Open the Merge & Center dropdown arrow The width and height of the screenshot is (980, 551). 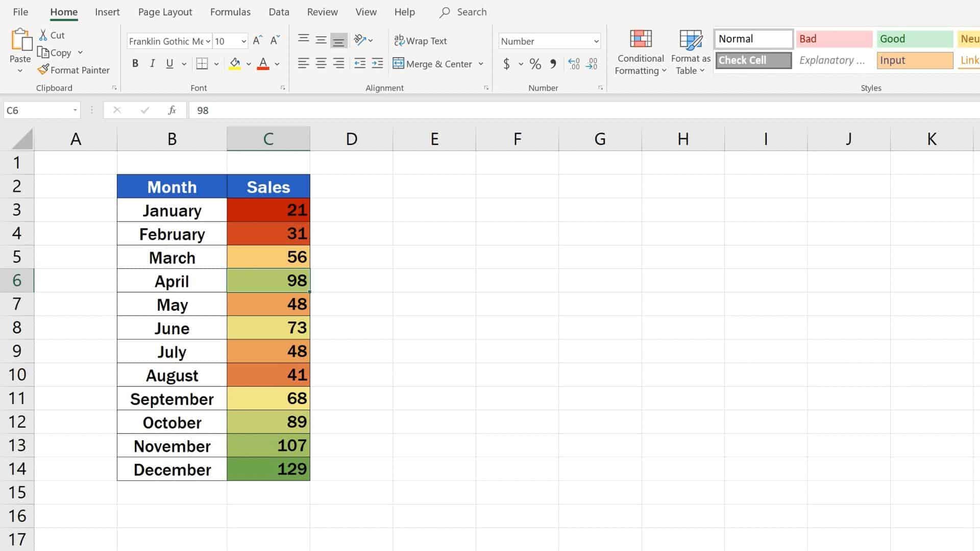[x=481, y=64]
